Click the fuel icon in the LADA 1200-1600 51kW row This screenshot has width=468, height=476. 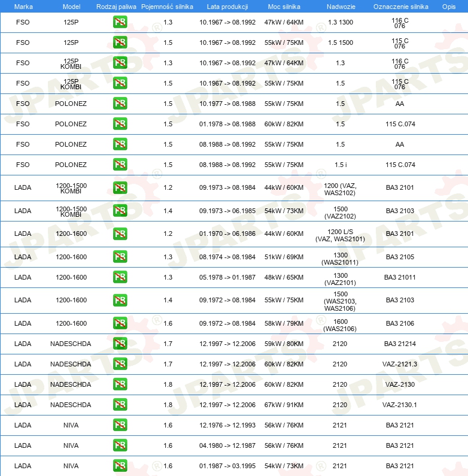pos(120,257)
